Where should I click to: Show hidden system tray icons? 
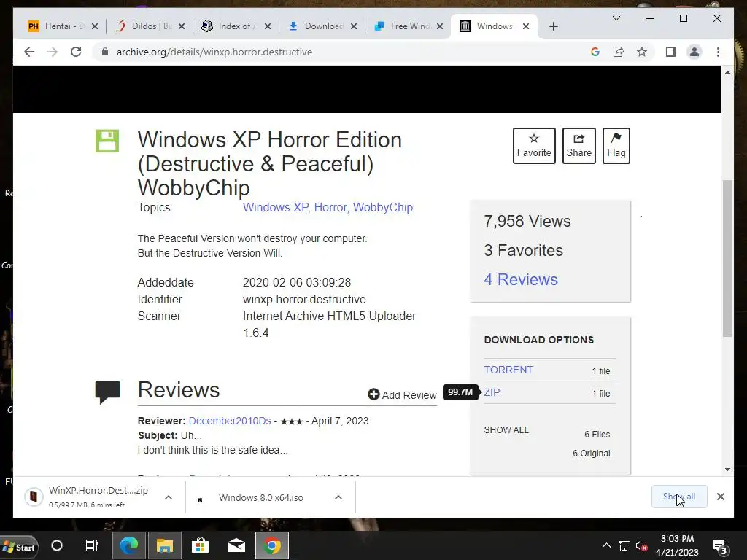pos(606,545)
